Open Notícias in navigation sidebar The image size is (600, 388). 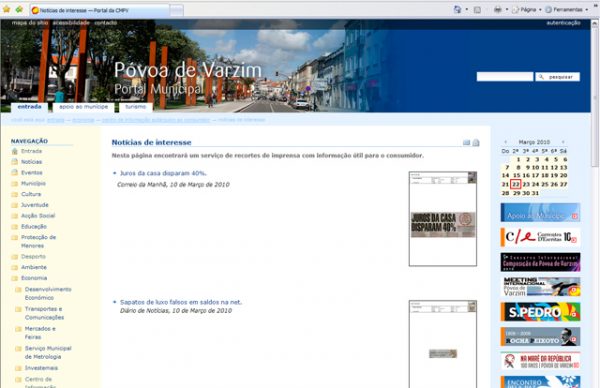(31, 162)
